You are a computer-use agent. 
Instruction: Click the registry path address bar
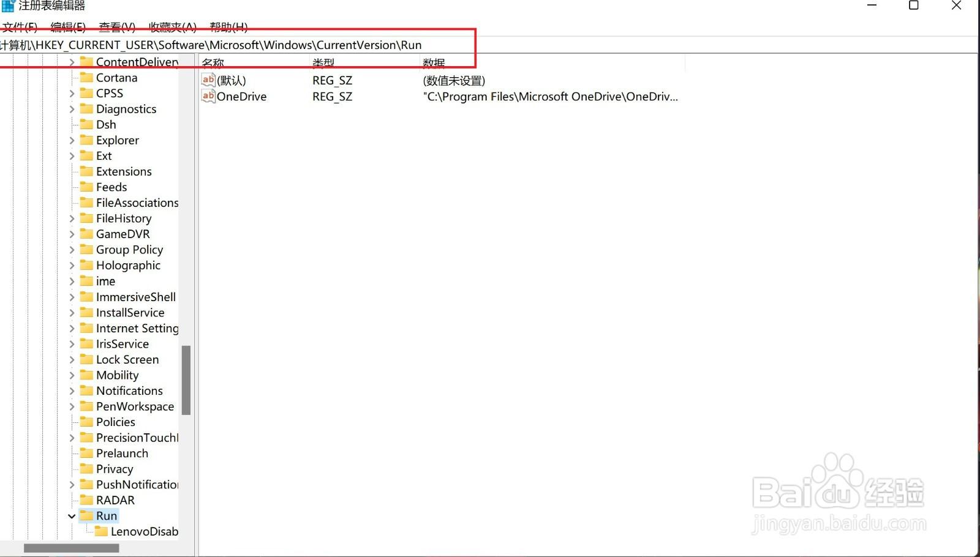click(x=488, y=45)
